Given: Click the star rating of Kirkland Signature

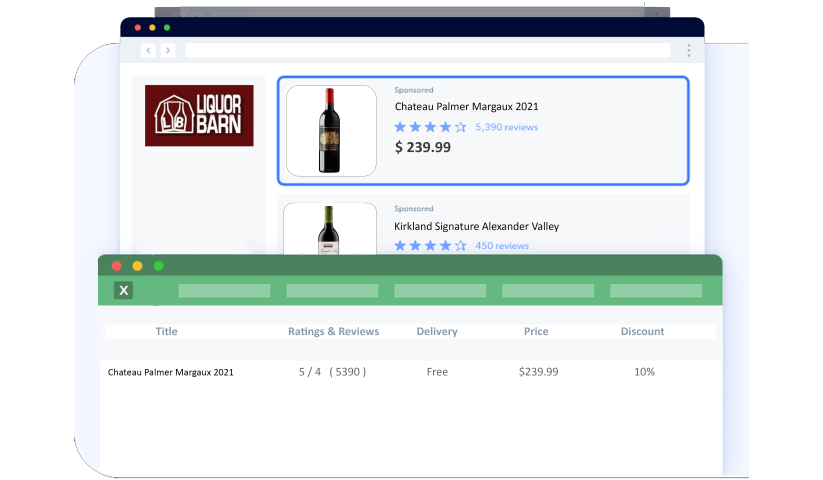Looking at the screenshot, I should coord(430,246).
